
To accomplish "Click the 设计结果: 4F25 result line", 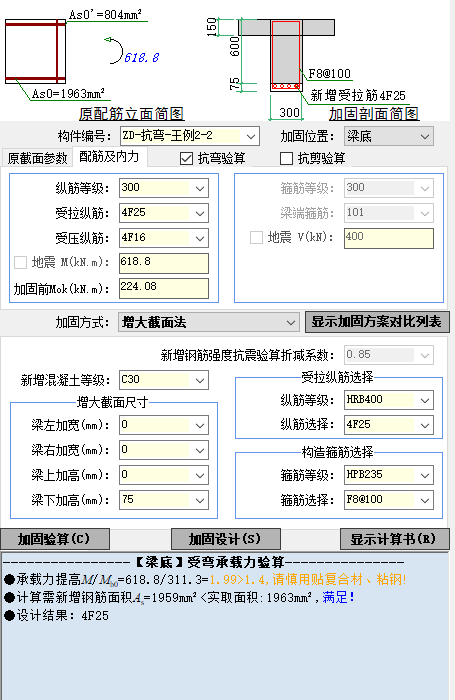I will [x=57, y=616].
